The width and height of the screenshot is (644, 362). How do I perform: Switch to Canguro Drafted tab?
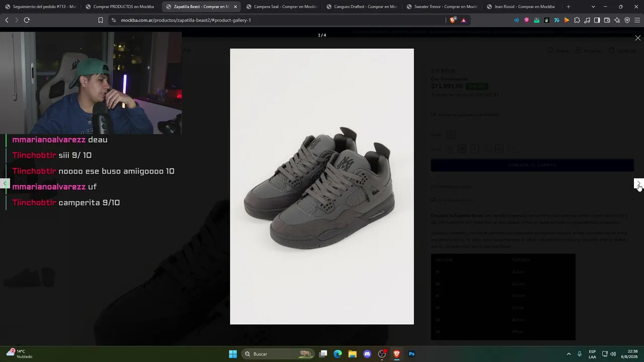(362, 7)
